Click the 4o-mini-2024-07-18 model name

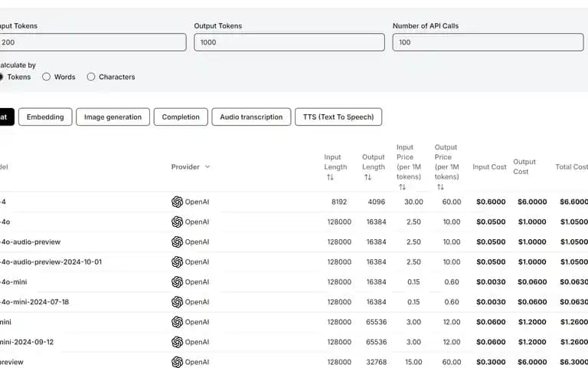click(x=34, y=302)
